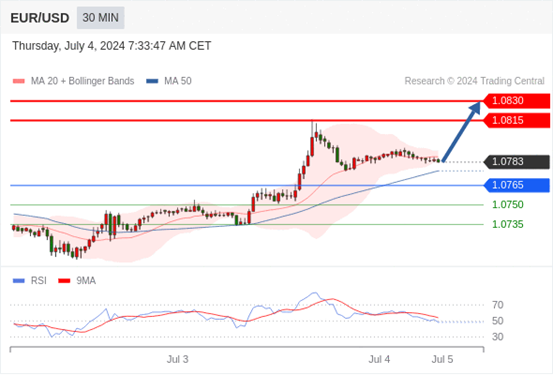The width and height of the screenshot is (553, 375).
Task: Select the MA 50 legend label
Action: [178, 81]
